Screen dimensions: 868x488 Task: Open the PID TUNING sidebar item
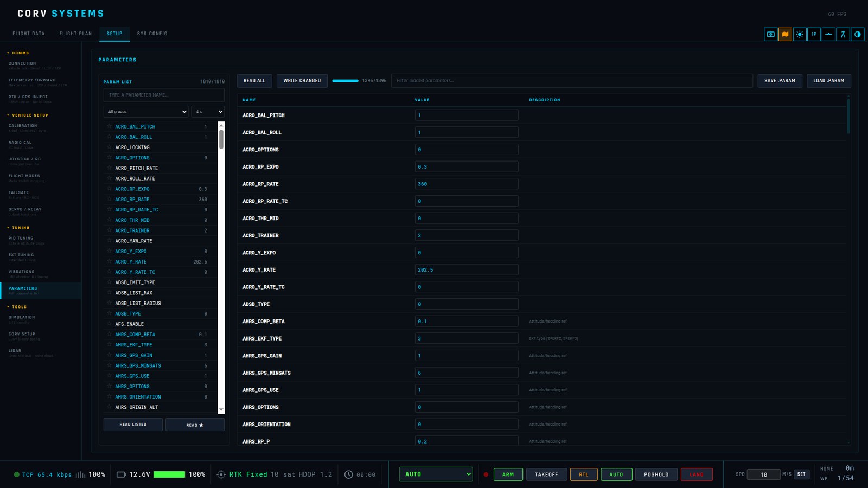coord(41,240)
